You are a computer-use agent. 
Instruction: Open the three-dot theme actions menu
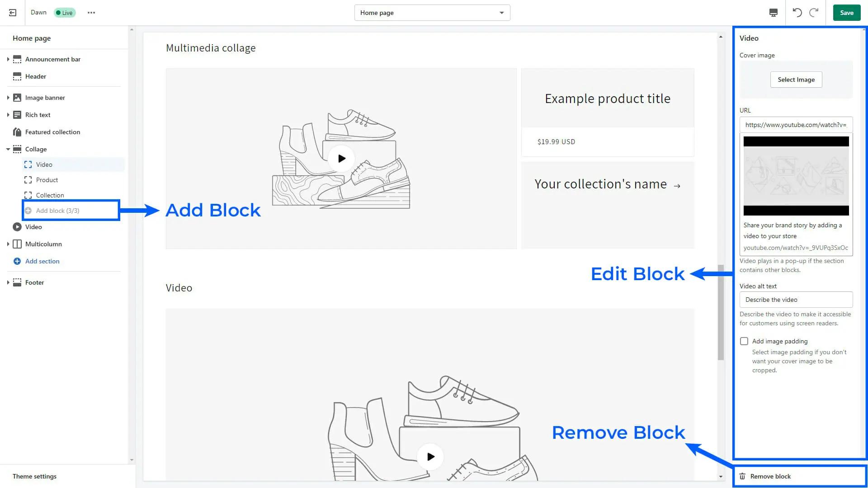click(x=91, y=13)
